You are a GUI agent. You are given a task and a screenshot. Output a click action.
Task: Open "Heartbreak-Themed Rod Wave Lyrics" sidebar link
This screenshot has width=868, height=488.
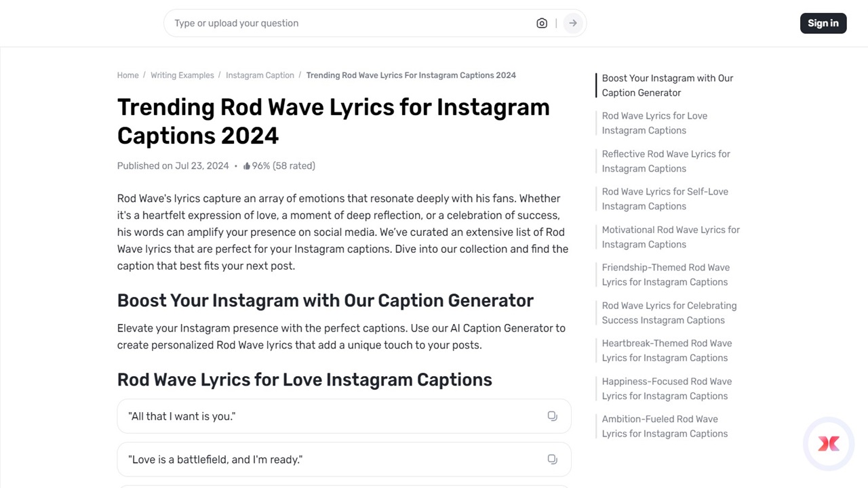coord(667,350)
